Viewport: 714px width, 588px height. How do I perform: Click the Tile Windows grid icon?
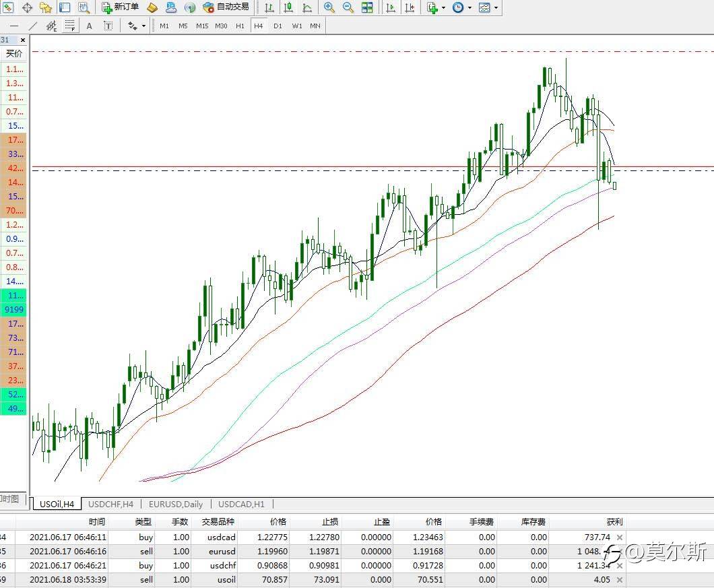pos(367,7)
